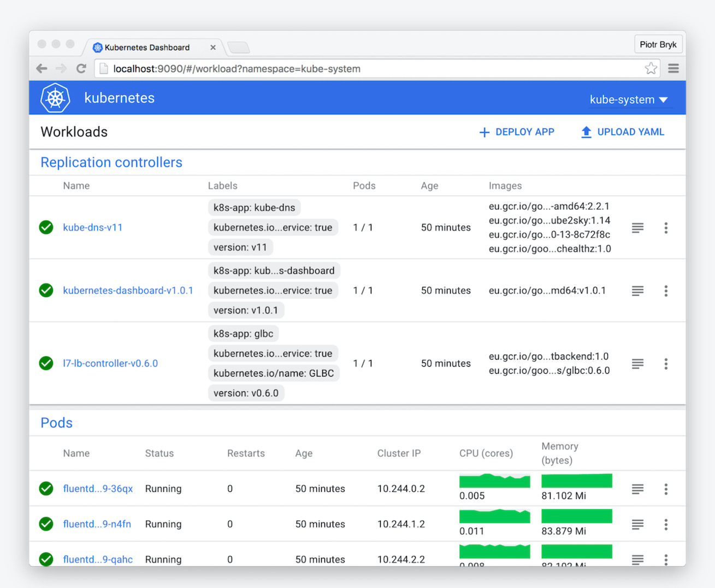Viewport: 715px width, 588px height.
Task: Click the CPU usage sparkline for fluentd...9-36qx
Action: pyautogui.click(x=494, y=481)
